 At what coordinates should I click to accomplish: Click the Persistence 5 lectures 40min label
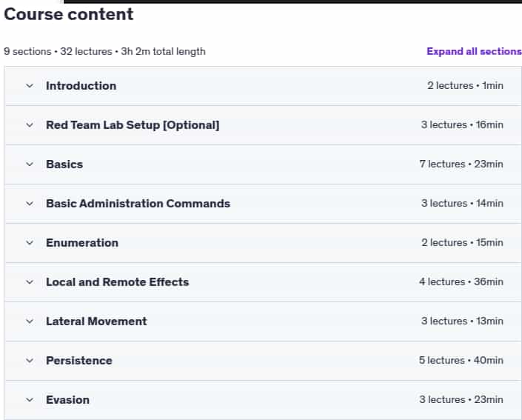pos(461,361)
